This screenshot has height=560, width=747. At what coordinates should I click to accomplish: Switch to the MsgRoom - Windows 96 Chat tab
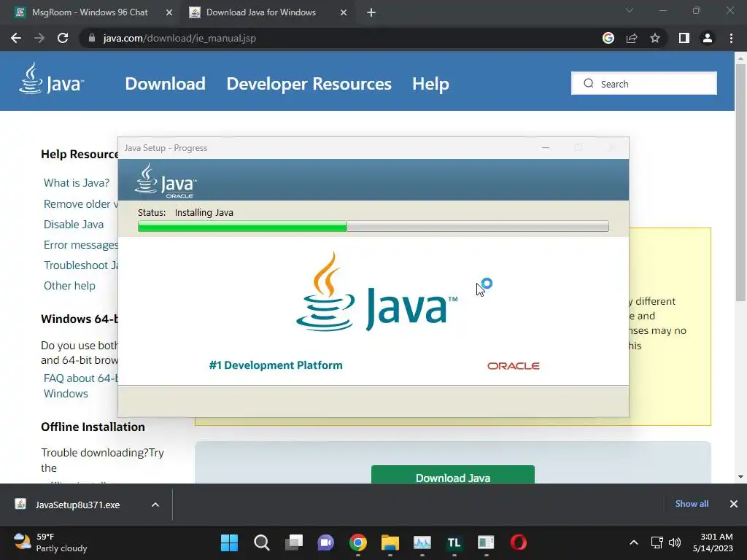click(x=90, y=12)
